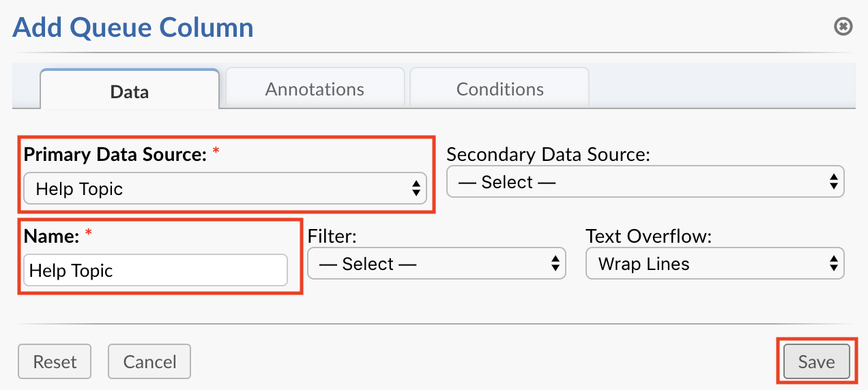The image size is (868, 390).
Task: Focus the Name field containing Help Topic
Action: (156, 271)
